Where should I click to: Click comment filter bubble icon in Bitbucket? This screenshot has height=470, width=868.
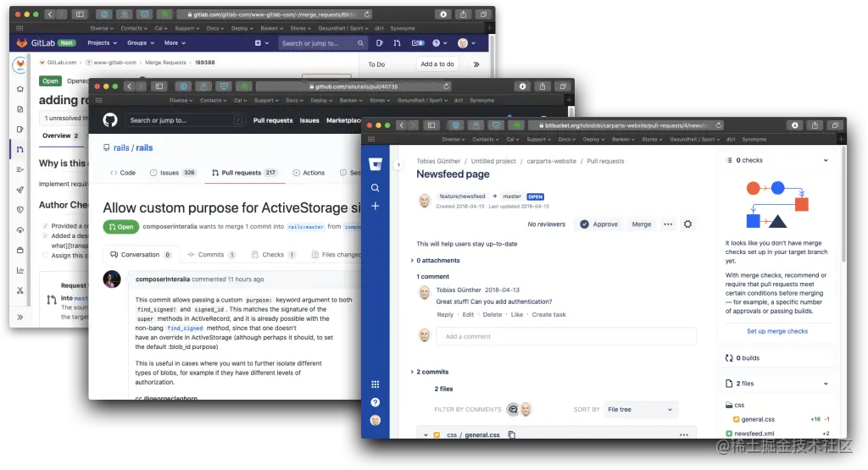coord(513,409)
